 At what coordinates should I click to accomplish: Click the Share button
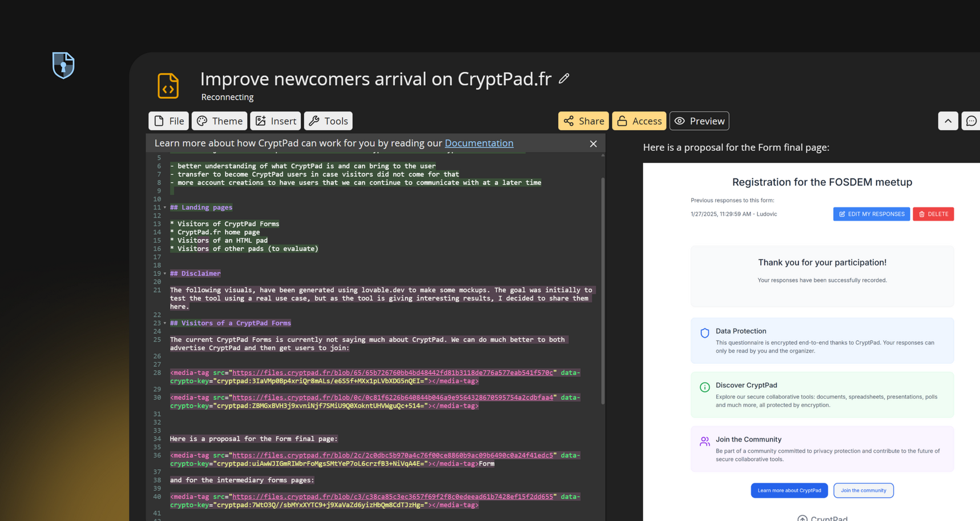pyautogui.click(x=583, y=121)
